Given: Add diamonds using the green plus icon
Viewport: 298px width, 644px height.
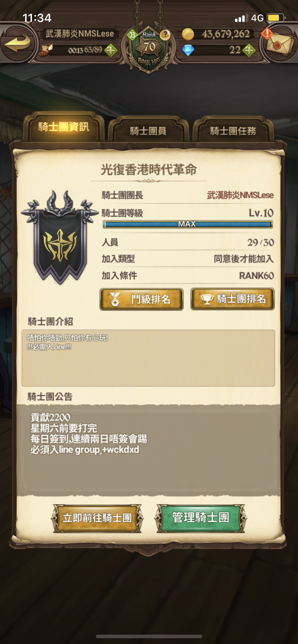Looking at the screenshot, I should pyautogui.click(x=249, y=50).
